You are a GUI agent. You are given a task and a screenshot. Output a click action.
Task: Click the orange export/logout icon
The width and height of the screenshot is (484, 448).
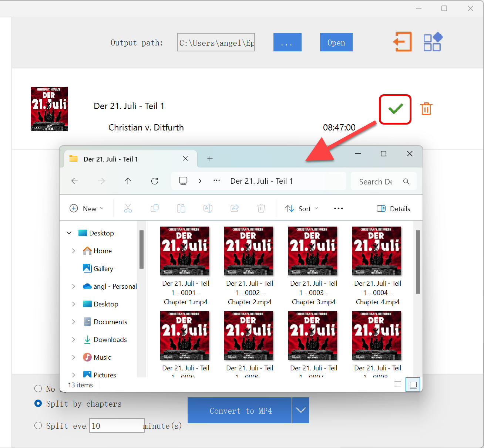coord(402,42)
